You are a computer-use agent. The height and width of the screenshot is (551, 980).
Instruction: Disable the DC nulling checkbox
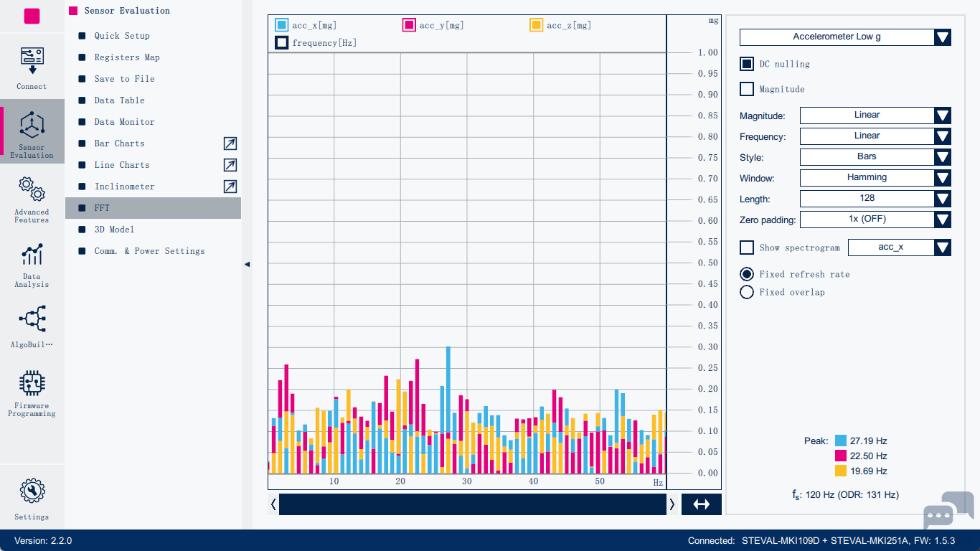point(747,64)
